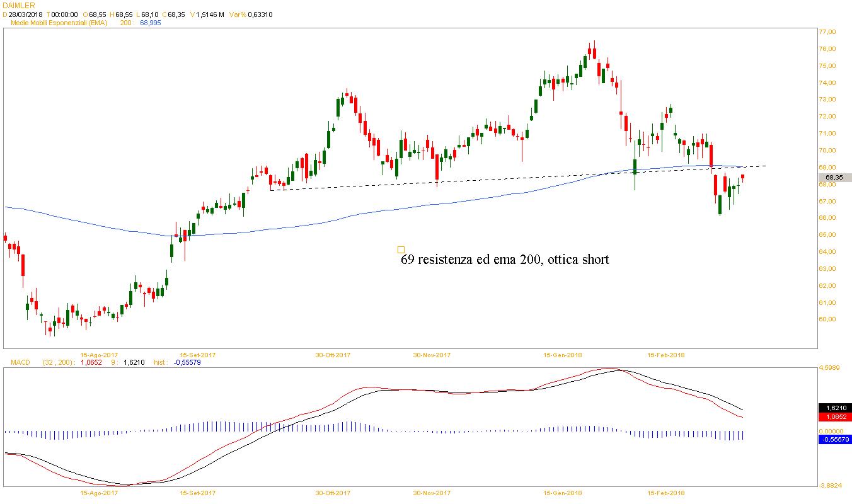Click 15-Set-2017 on the MACD panel date axis
Viewport: 852px width, 504px height.
click(x=198, y=493)
